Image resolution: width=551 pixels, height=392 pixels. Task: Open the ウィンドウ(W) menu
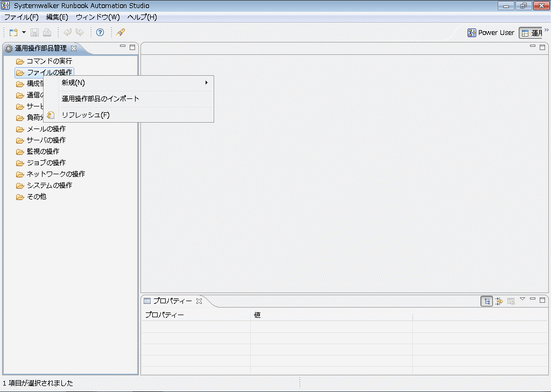click(x=98, y=17)
